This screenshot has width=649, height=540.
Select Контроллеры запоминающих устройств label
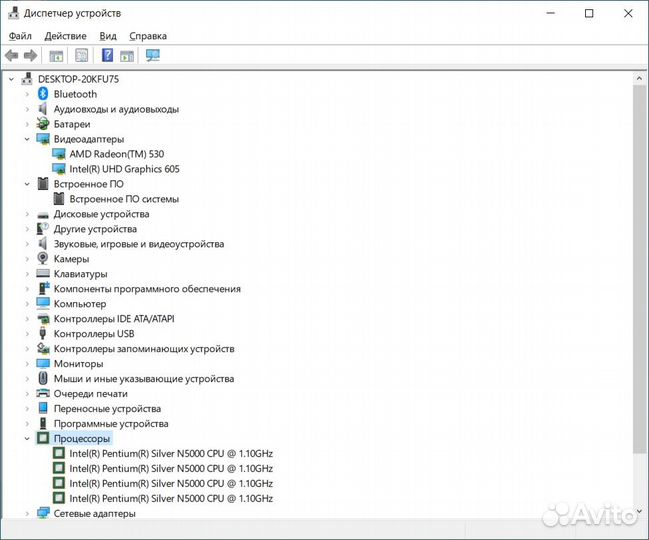pyautogui.click(x=144, y=349)
